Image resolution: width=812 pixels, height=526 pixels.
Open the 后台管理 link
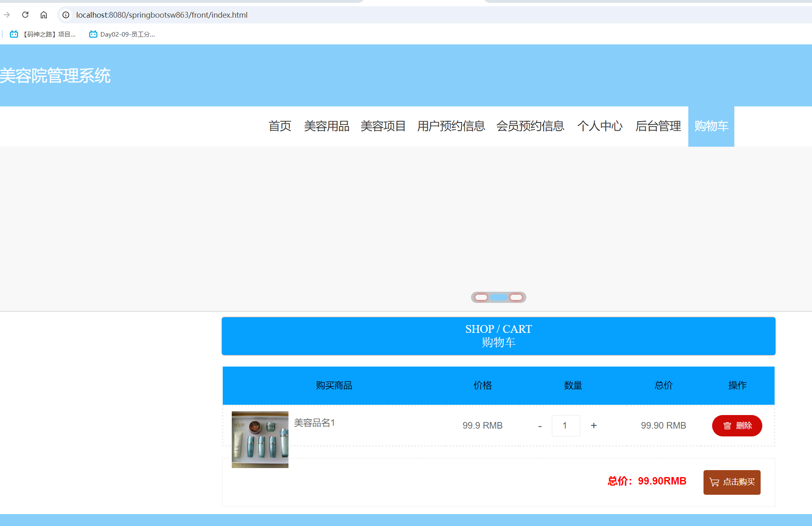[x=658, y=126]
